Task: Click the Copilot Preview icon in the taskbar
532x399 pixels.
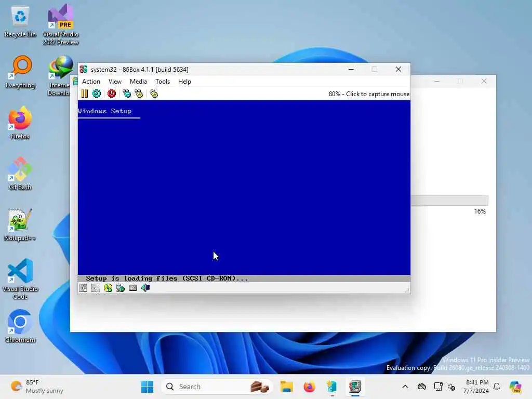Action: [515, 387]
